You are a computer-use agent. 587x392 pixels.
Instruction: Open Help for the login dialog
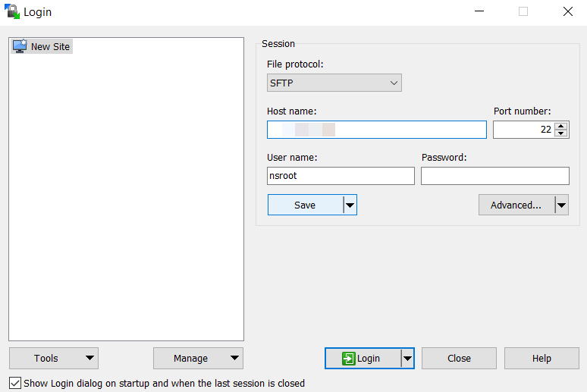pyautogui.click(x=541, y=359)
